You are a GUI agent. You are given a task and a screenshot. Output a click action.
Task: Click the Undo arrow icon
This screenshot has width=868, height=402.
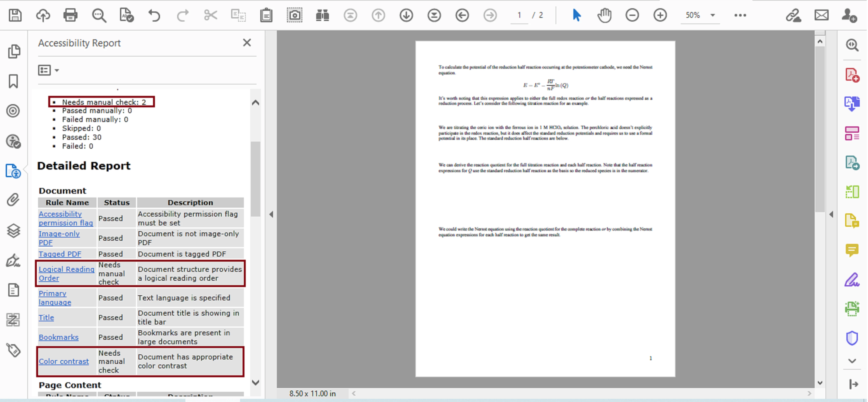pyautogui.click(x=154, y=15)
